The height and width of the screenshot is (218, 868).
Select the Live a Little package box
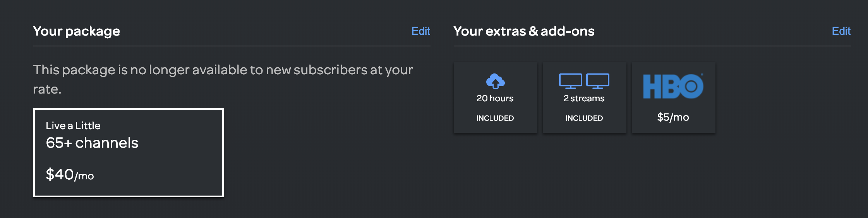pos(129,153)
